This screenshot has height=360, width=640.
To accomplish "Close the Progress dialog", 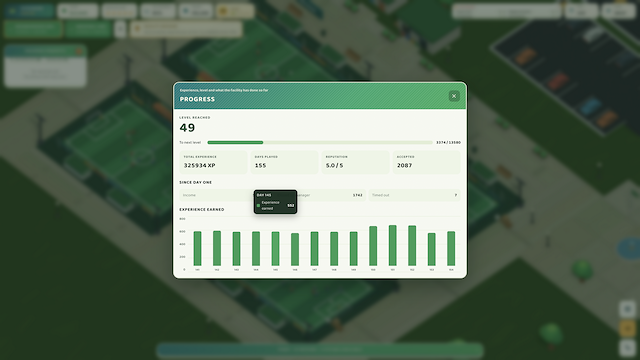I will tap(454, 96).
